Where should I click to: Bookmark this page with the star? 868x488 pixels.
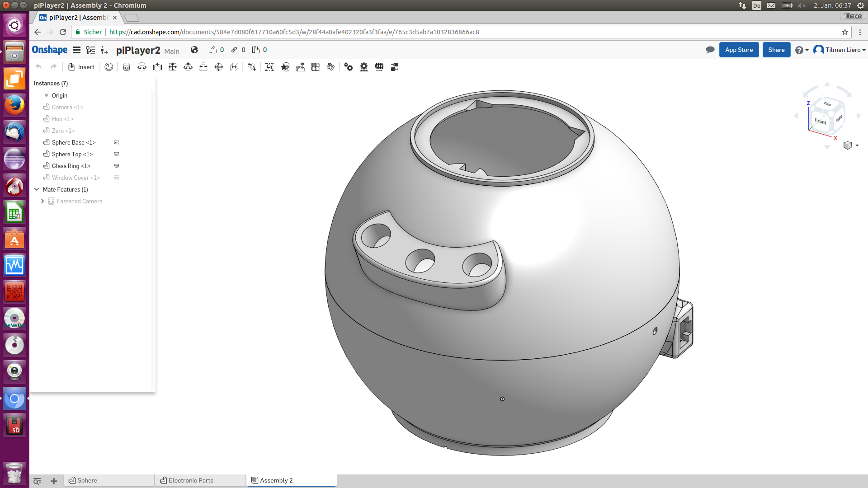coord(844,32)
